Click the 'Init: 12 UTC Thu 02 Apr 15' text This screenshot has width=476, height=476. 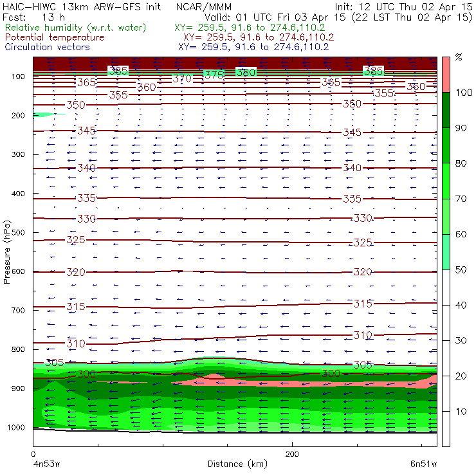pyautogui.click(x=404, y=7)
